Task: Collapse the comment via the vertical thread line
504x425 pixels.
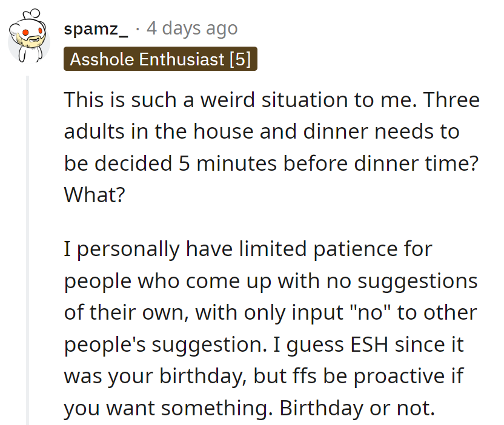Action: pos(29,242)
